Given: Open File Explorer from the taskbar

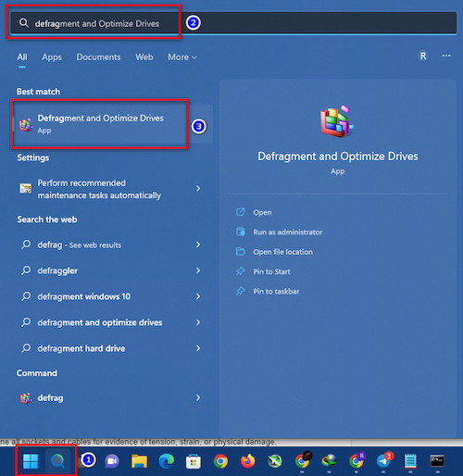Looking at the screenshot, I should [x=139, y=461].
